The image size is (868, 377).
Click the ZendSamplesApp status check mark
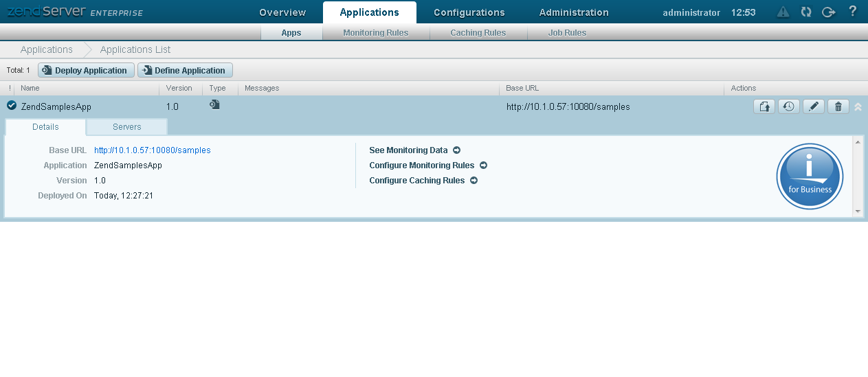[12, 106]
